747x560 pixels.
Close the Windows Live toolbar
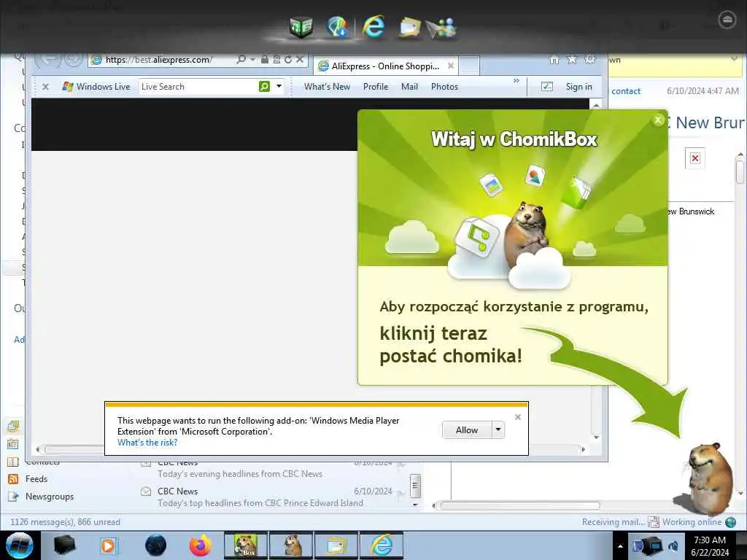(46, 87)
